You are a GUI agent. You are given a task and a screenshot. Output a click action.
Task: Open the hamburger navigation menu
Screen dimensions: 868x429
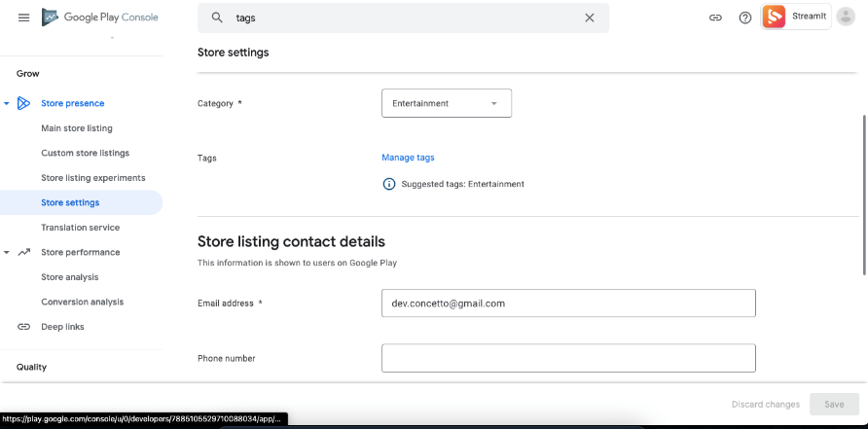(x=23, y=18)
